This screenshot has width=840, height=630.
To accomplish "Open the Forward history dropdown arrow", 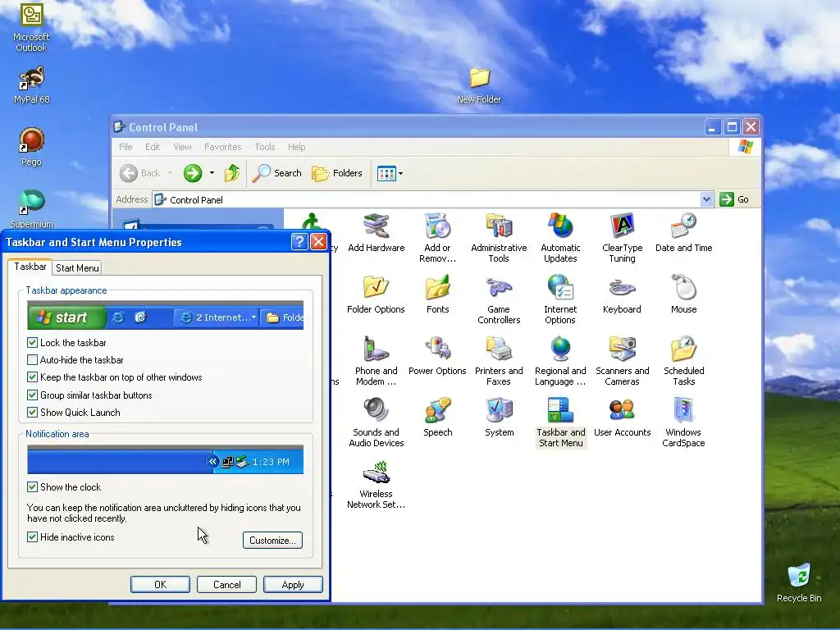I will coord(212,173).
